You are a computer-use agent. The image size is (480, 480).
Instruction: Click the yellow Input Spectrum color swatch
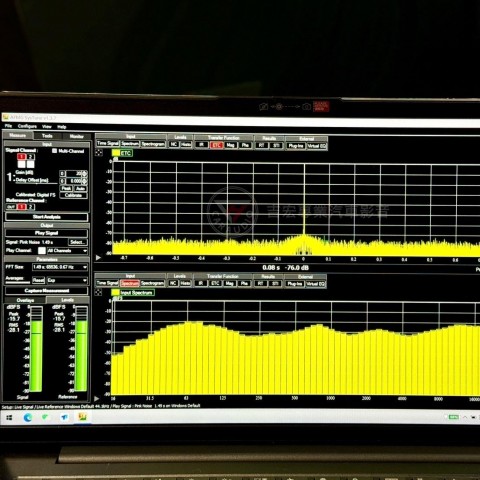(x=115, y=292)
